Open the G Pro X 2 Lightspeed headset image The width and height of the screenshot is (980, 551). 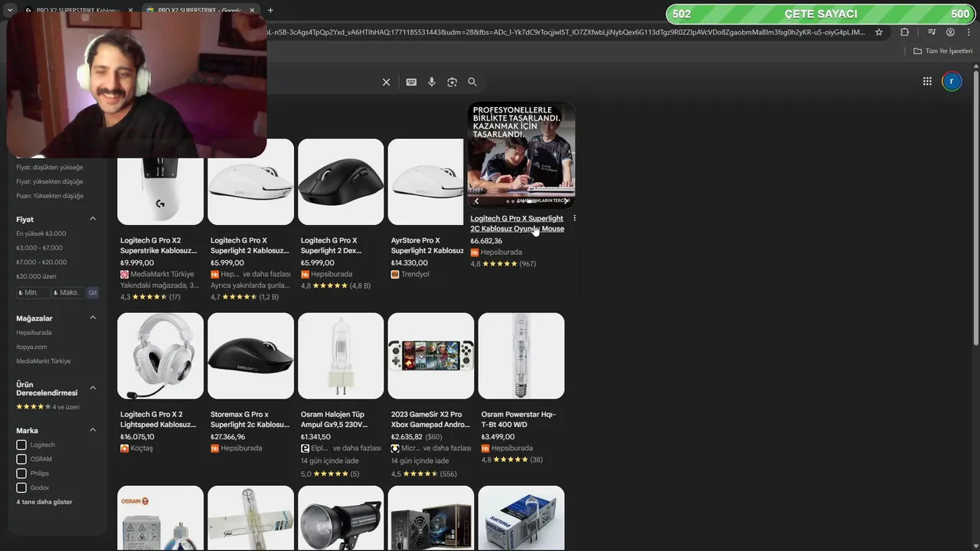(x=160, y=356)
